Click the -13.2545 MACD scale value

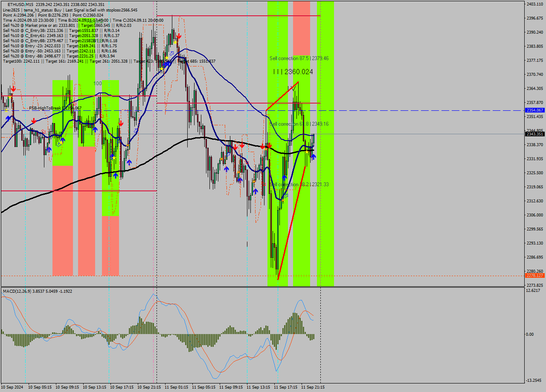534,380
